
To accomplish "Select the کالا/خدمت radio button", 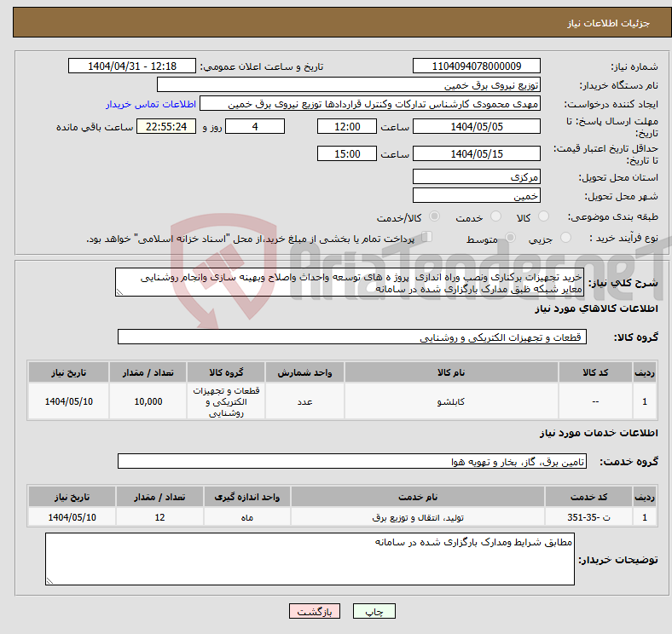I will click(434, 216).
